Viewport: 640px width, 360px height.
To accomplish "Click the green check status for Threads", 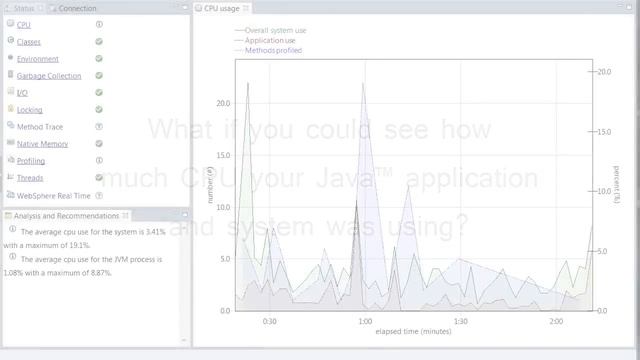I will (99, 178).
